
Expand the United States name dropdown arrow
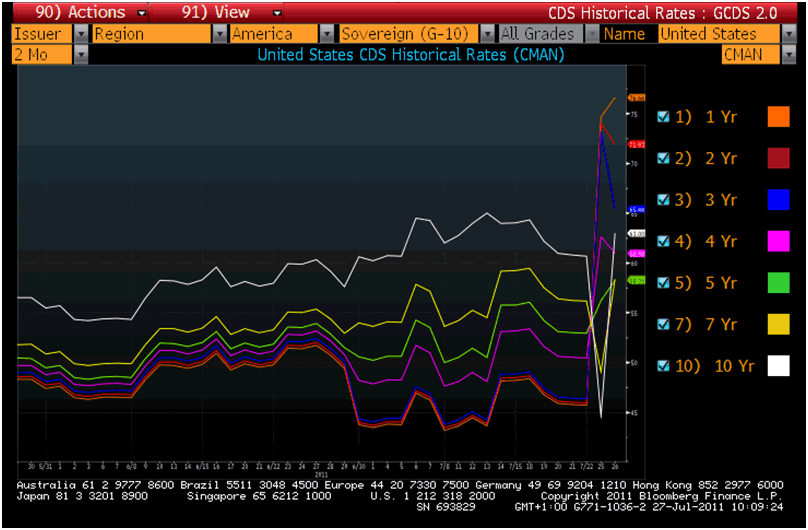pos(789,34)
